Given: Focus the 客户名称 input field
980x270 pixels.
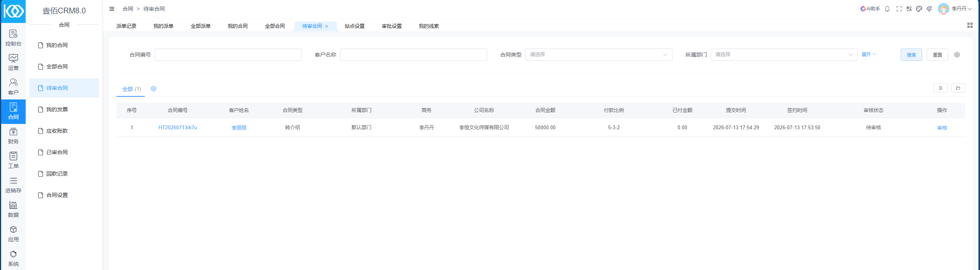Looking at the screenshot, I should coord(414,55).
